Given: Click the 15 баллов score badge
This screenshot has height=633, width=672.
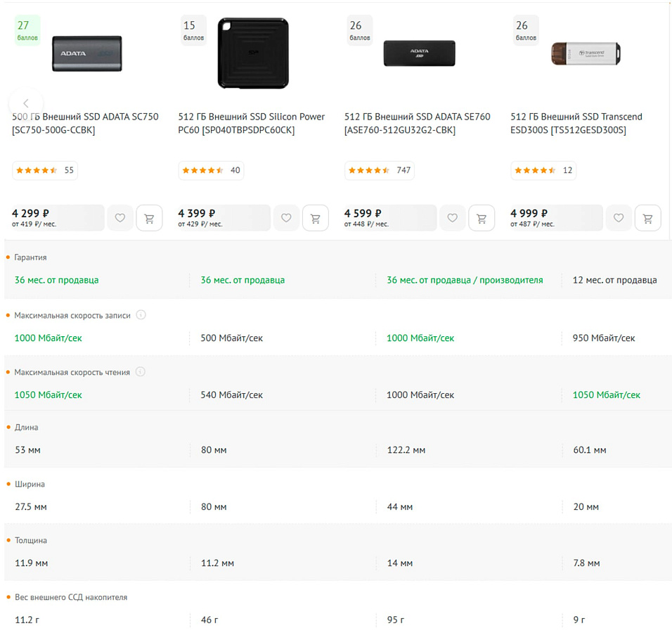Looking at the screenshot, I should (x=194, y=30).
